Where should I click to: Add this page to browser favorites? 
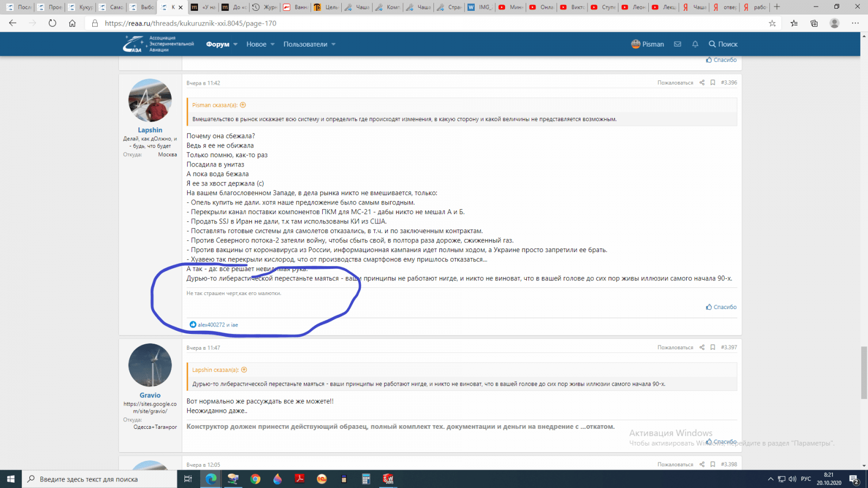tap(772, 23)
